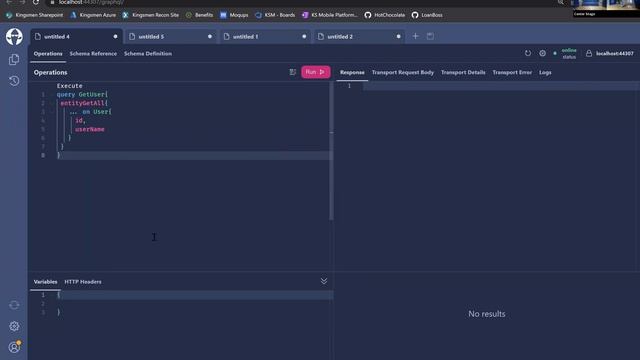Collapse the Variables panel with double chevron
640x360 pixels.
click(324, 281)
